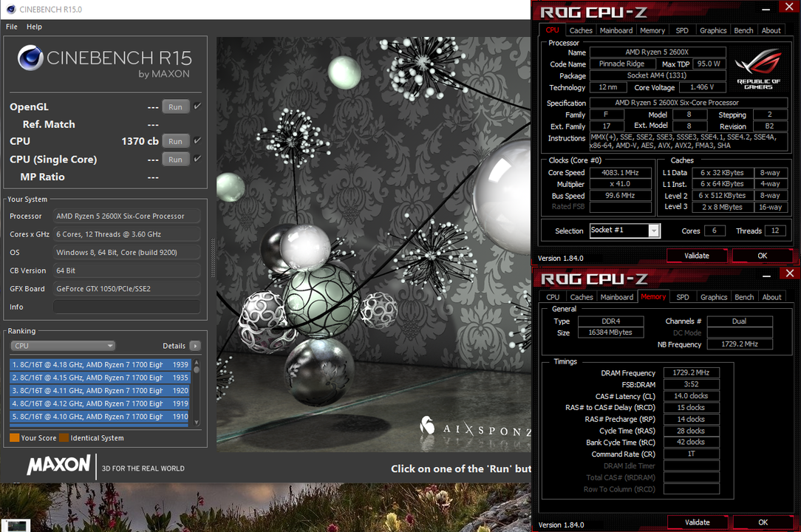This screenshot has height=532, width=801.
Task: Run the CPU (Single Core) benchmark
Action: pyautogui.click(x=175, y=160)
